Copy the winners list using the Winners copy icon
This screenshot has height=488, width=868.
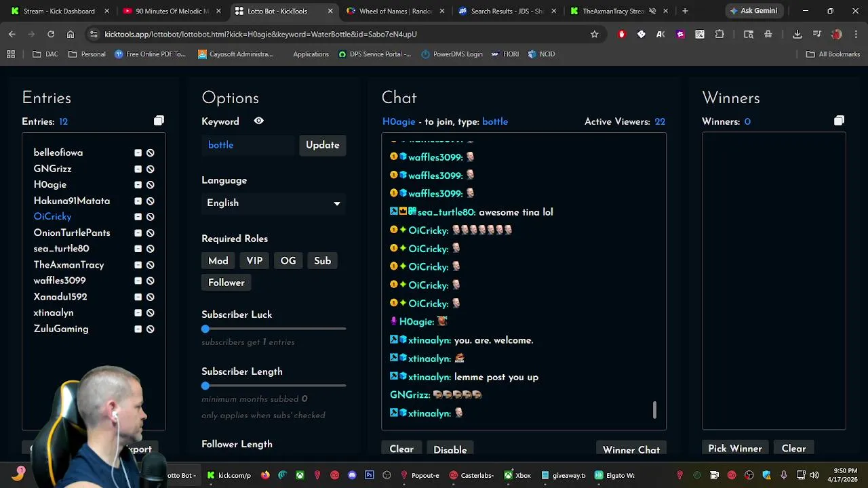[839, 121]
